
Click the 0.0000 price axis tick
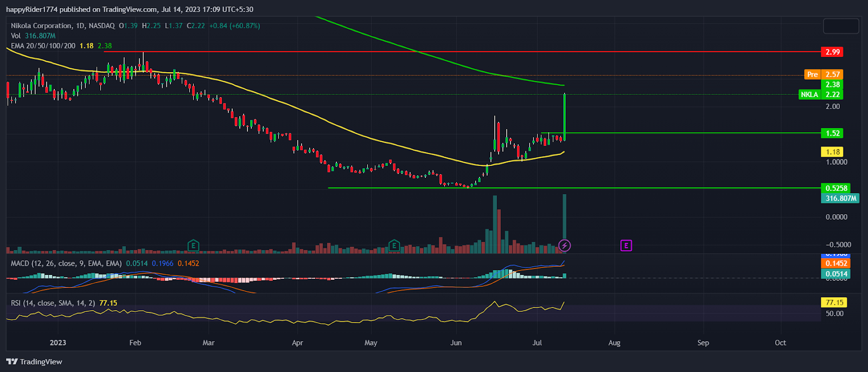click(836, 217)
